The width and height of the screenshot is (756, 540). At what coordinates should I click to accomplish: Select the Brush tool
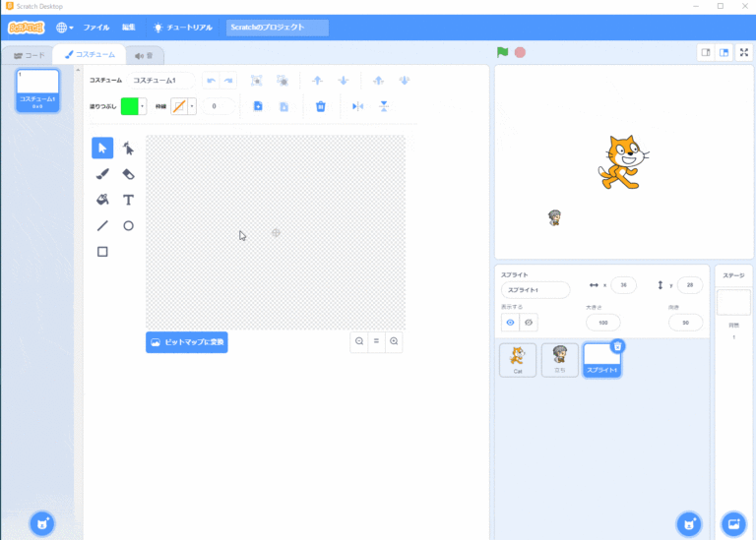point(102,174)
